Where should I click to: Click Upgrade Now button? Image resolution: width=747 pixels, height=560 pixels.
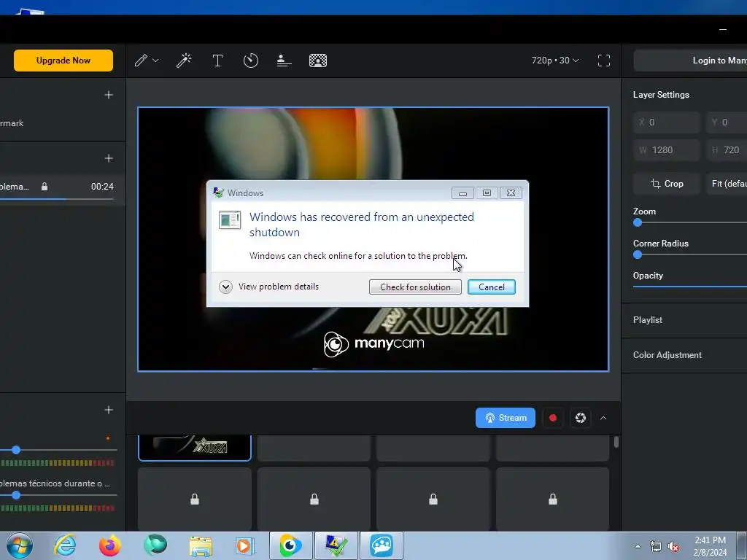point(63,61)
